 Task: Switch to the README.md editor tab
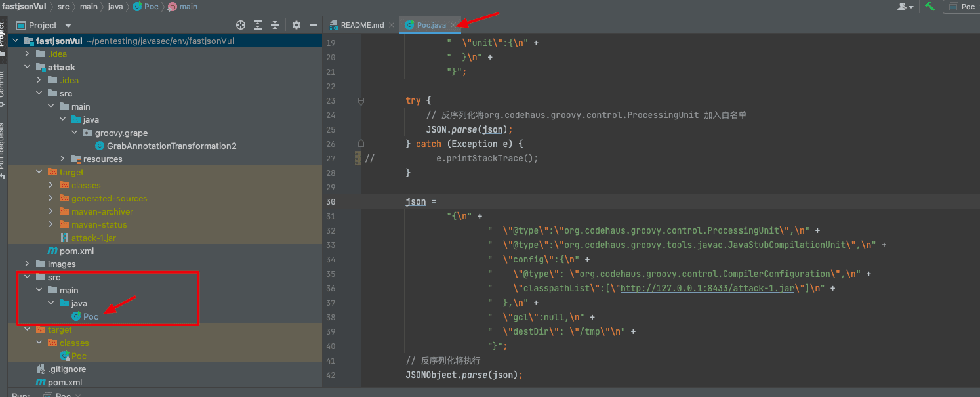(362, 25)
